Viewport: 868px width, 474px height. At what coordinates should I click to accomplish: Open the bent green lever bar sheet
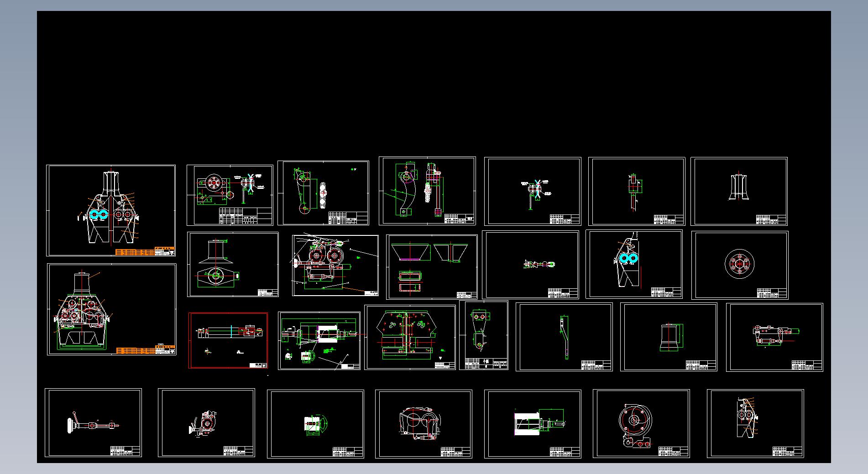tap(564, 337)
